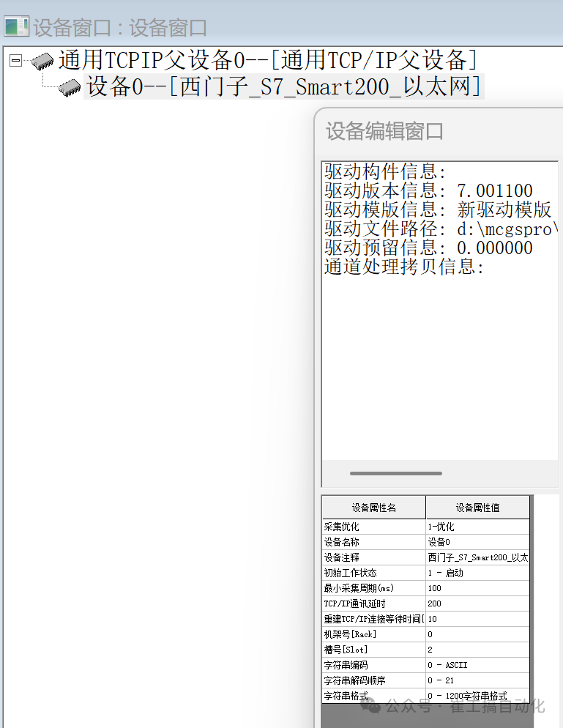Click the value 100 for 最小采集周期
563x728 pixels.
click(x=477, y=588)
